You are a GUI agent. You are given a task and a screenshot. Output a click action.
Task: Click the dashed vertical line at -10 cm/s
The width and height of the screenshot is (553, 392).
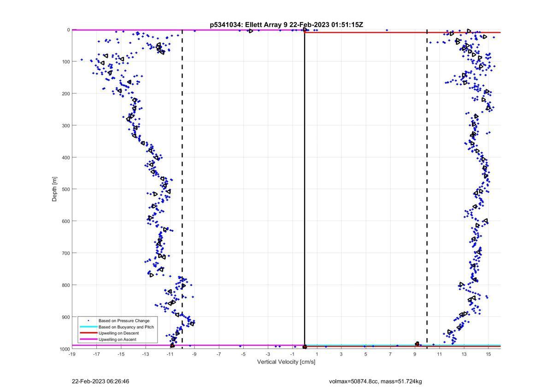(182, 189)
